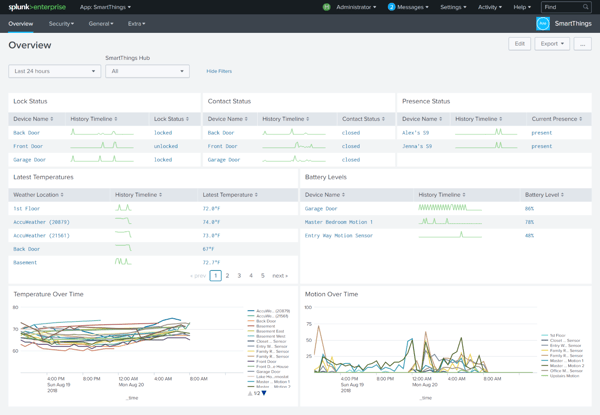600x415 pixels.
Task: Click the next page link
Action: tap(280, 275)
